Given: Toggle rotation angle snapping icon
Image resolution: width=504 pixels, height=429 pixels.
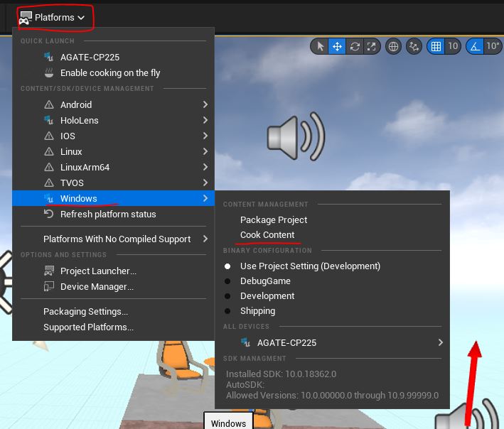Looking at the screenshot, I should point(475,47).
